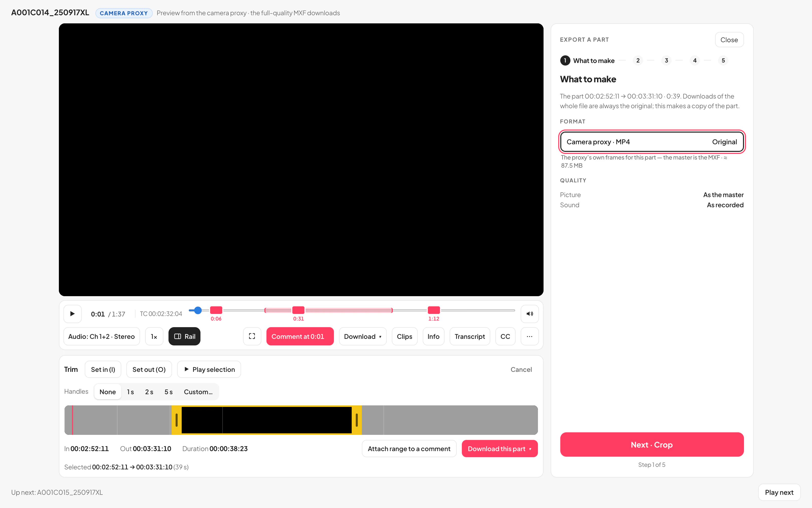Enter fullscreen with the expand icon
This screenshot has width=812, height=508.
(x=252, y=336)
